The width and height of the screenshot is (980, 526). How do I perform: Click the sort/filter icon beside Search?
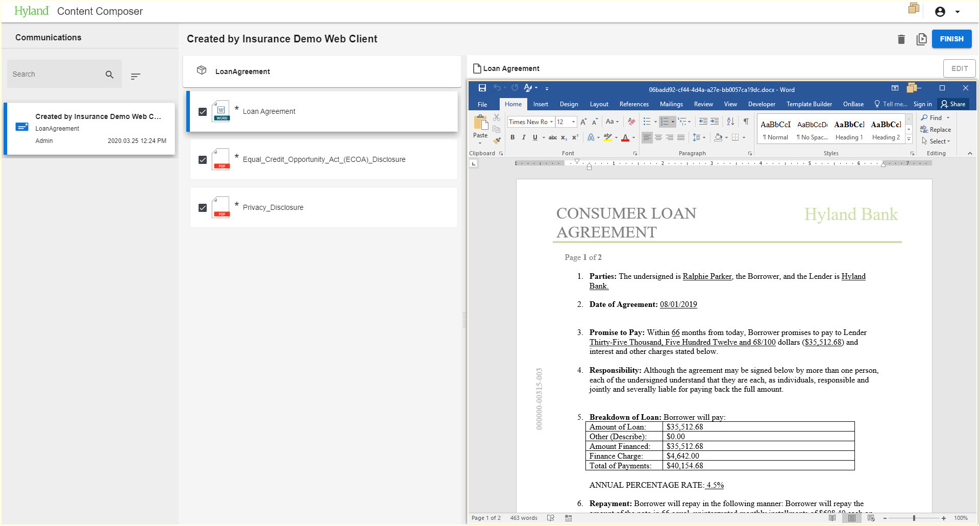click(x=135, y=76)
